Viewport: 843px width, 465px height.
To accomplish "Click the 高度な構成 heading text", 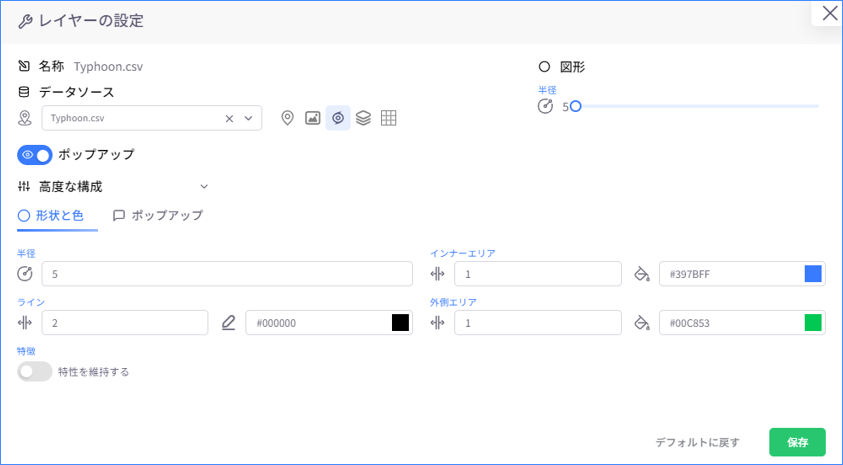I will pos(70,187).
